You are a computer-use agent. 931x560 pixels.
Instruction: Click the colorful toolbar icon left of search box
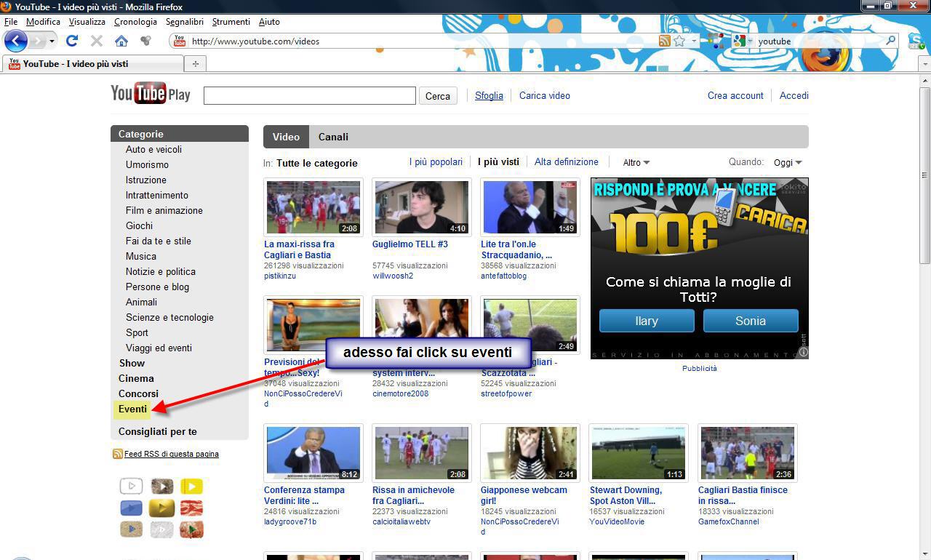[716, 41]
